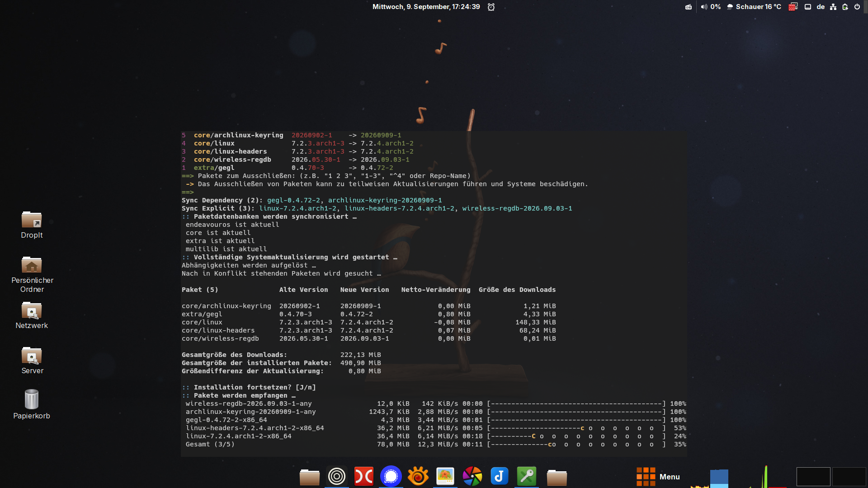Open the Menu application launcher

[658, 477]
